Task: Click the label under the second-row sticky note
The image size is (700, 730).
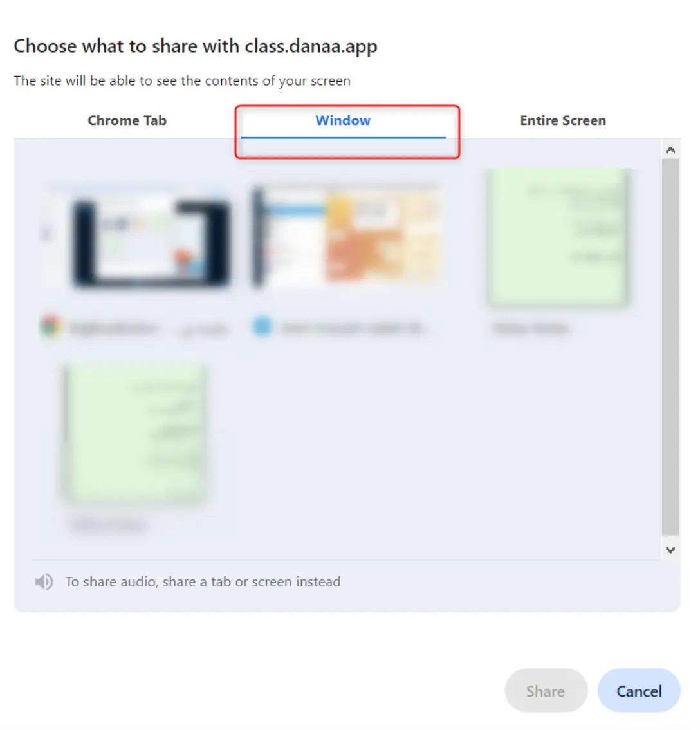Action: [x=108, y=525]
